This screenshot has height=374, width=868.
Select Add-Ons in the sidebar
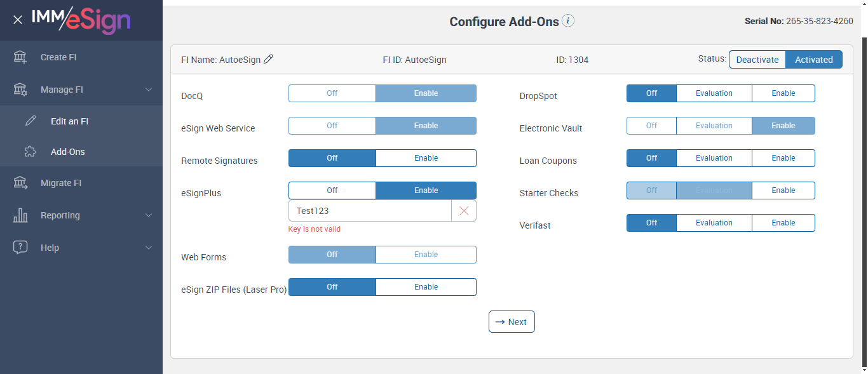click(x=67, y=152)
